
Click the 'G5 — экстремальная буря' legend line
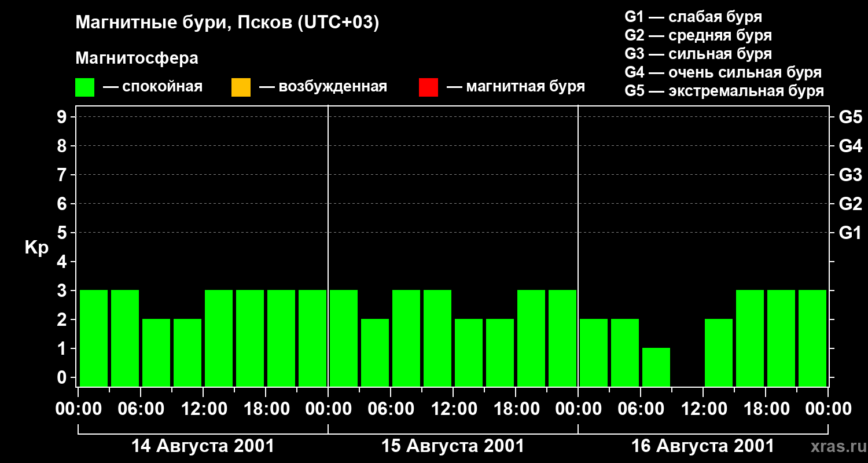point(724,91)
